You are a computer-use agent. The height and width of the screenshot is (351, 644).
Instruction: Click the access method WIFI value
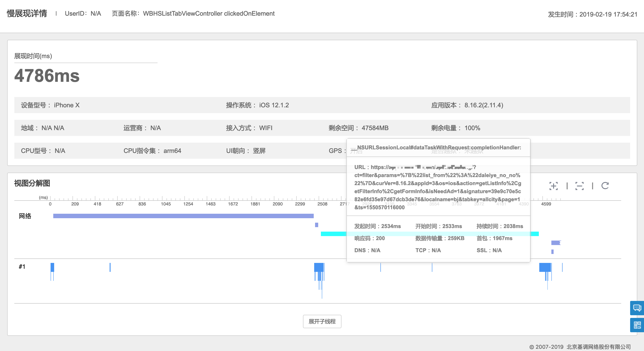tap(266, 128)
